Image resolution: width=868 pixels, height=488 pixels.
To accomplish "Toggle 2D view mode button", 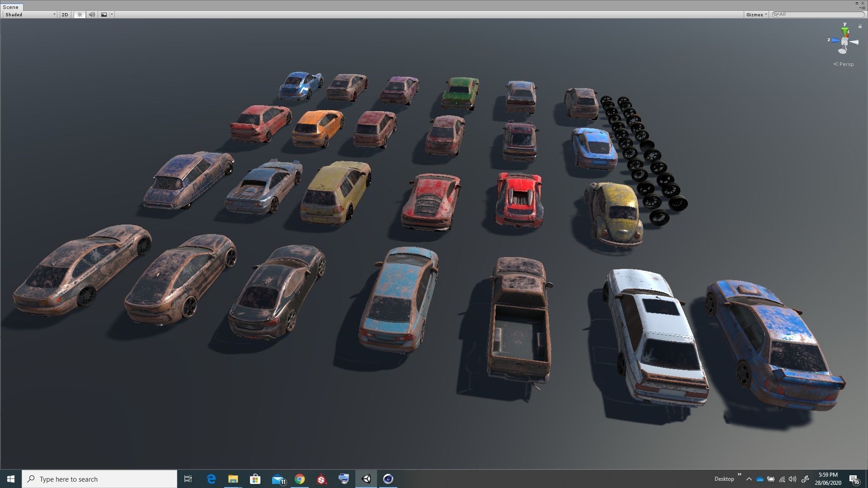I will click(x=65, y=14).
